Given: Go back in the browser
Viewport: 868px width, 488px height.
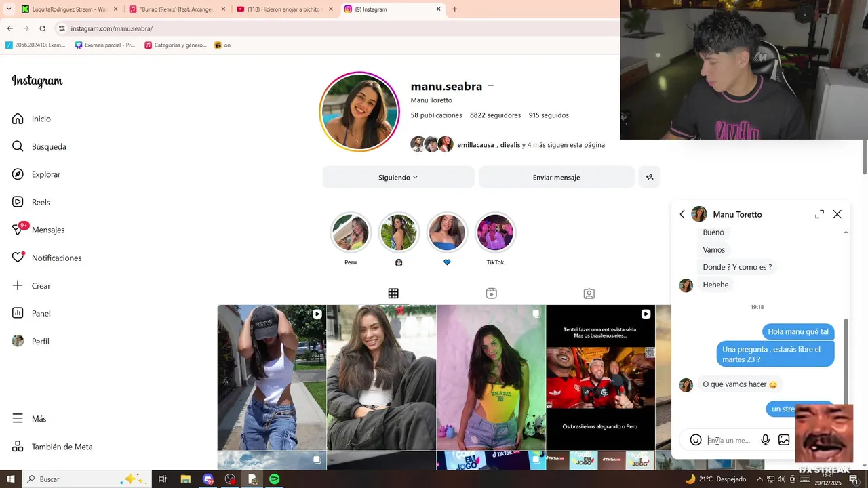Looking at the screenshot, I should pyautogui.click(x=9, y=28).
